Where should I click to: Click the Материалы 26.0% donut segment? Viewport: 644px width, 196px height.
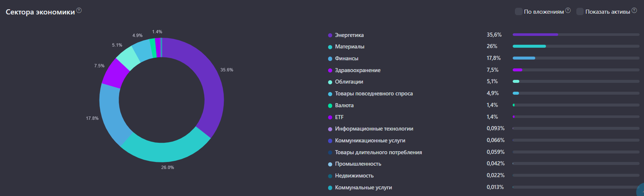click(166, 151)
